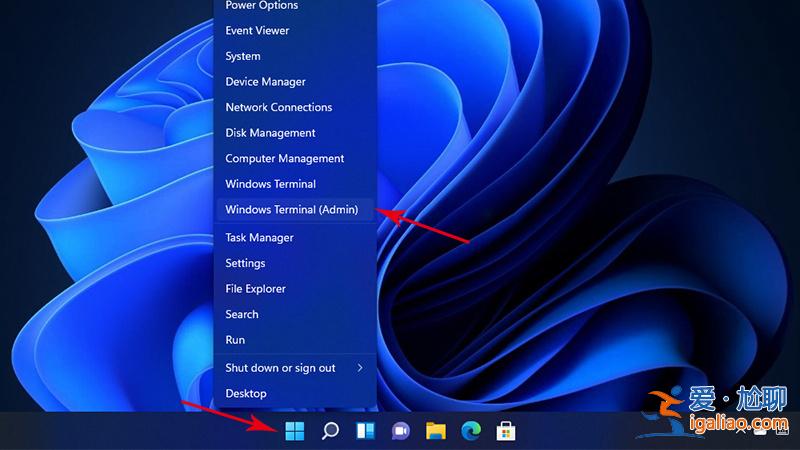Choose File Explorer menu entry
The image size is (800, 450).
click(x=295, y=289)
